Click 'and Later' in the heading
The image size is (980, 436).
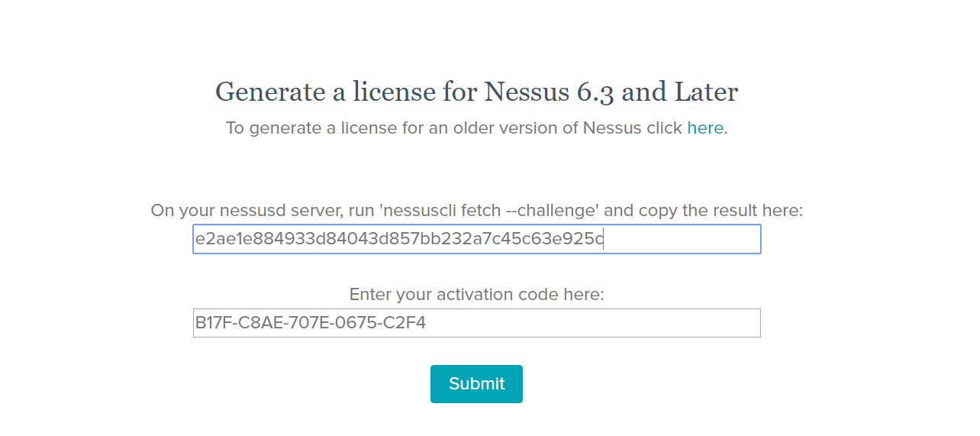click(x=680, y=92)
